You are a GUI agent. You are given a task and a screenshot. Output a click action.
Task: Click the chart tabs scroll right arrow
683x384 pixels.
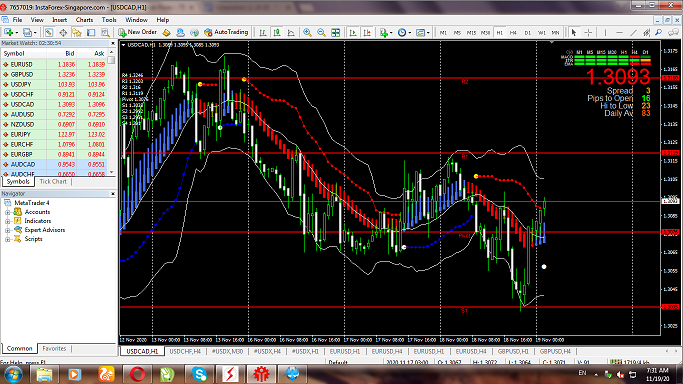tap(677, 351)
